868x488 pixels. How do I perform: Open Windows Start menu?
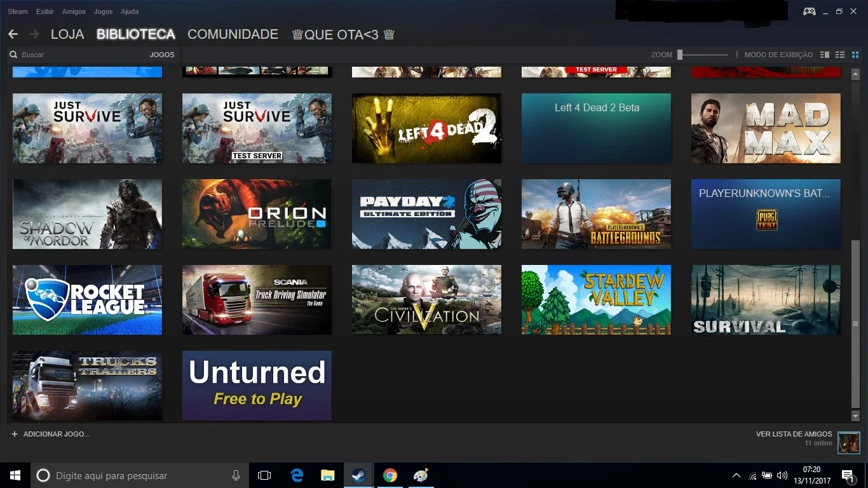pos(15,475)
